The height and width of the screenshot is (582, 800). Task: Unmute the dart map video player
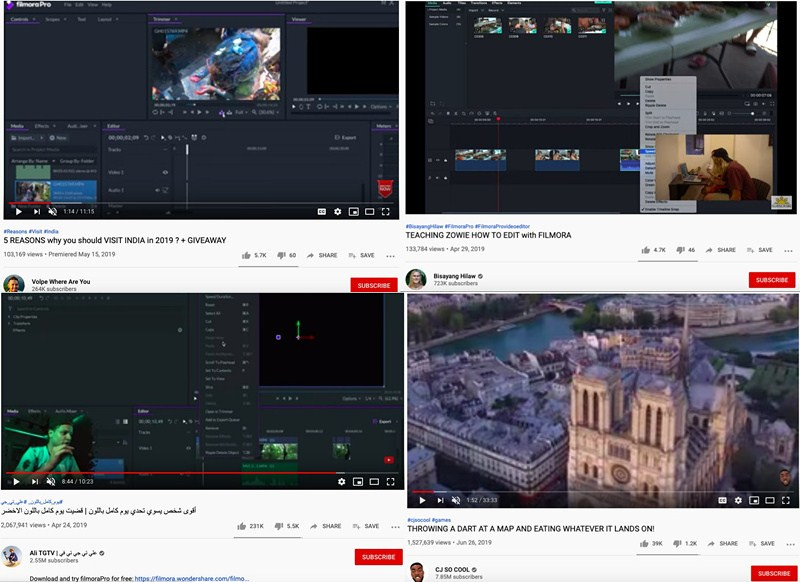coord(455,500)
